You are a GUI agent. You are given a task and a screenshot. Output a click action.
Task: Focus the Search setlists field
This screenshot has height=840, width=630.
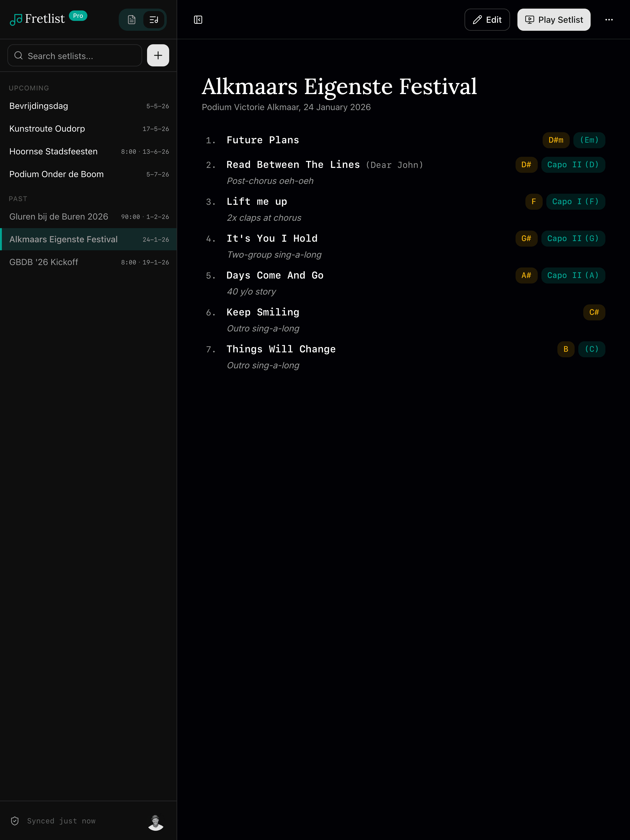pos(75,56)
